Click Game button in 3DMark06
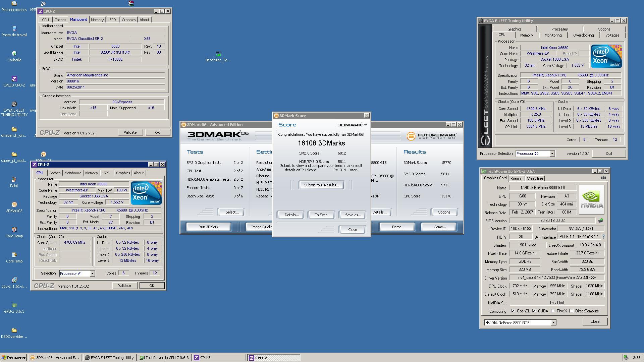644x362 pixels. tap(439, 227)
